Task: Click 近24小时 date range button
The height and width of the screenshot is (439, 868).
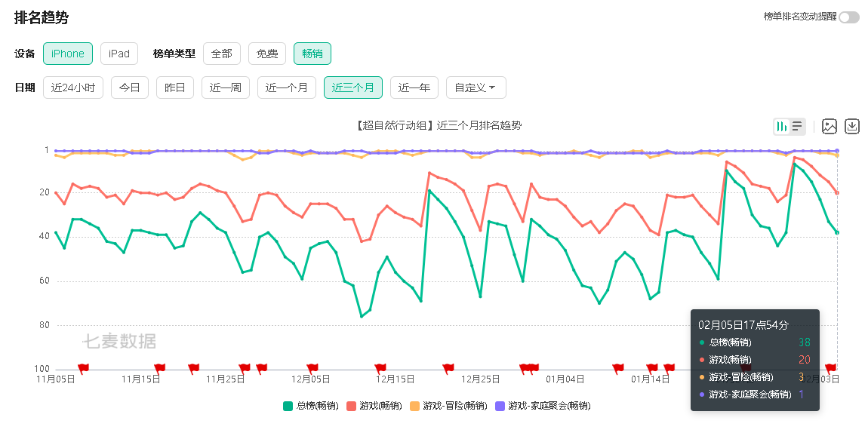Action: coord(73,87)
